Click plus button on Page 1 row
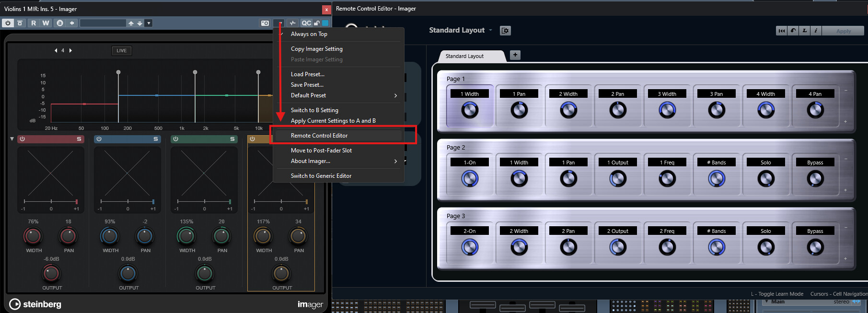Viewport: 868px width, 313px height. coord(845,122)
